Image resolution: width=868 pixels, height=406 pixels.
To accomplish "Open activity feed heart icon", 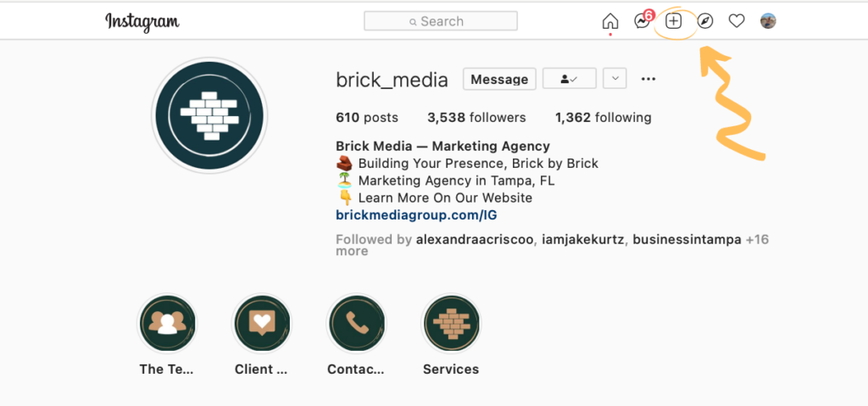I will pos(737,21).
